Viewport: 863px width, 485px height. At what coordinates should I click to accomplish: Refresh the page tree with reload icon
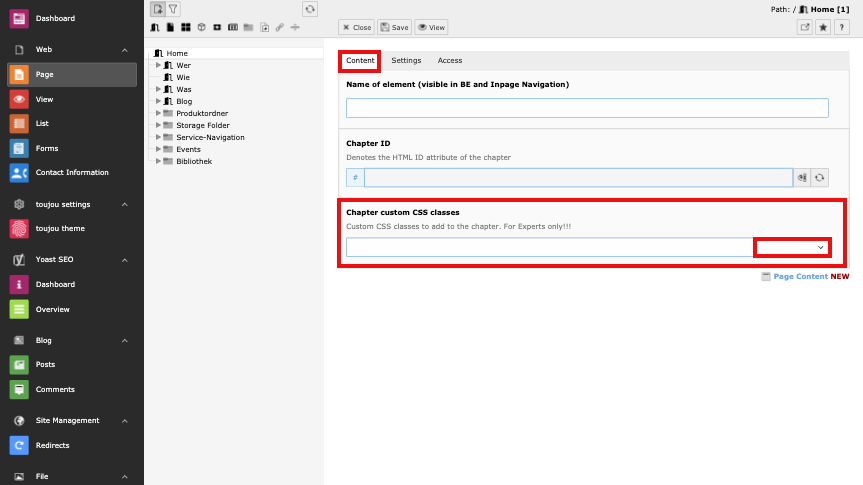click(x=310, y=8)
